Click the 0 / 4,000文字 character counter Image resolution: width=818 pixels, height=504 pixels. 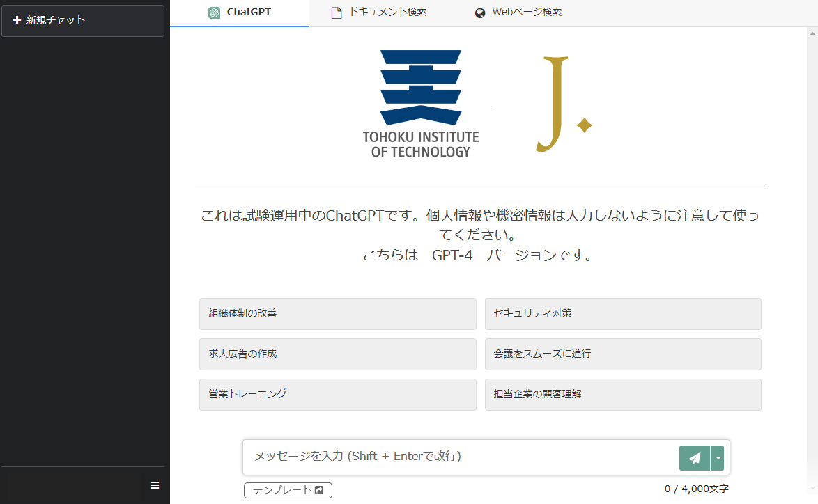(697, 489)
